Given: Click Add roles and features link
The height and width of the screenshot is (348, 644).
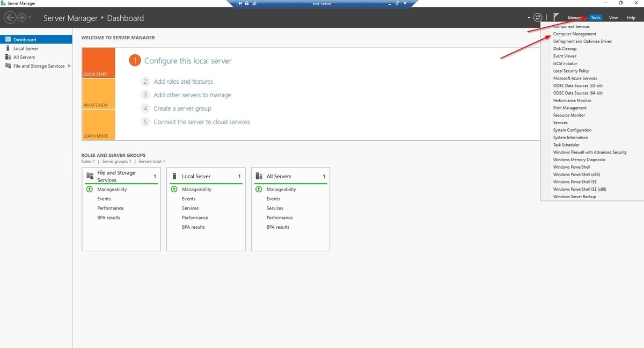Looking at the screenshot, I should pyautogui.click(x=183, y=82).
